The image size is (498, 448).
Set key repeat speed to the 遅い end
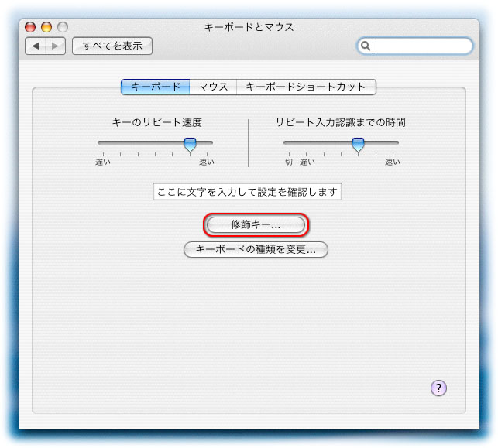[x=100, y=143]
